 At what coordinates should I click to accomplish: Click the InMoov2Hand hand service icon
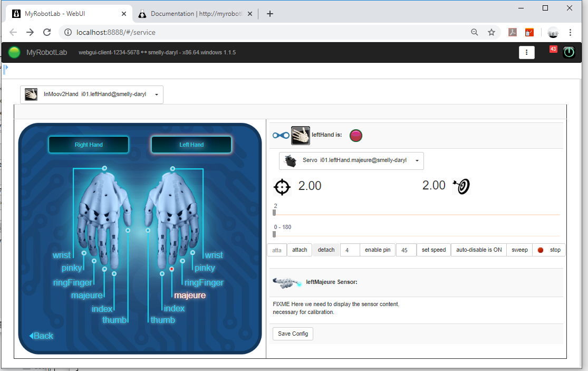pos(31,94)
